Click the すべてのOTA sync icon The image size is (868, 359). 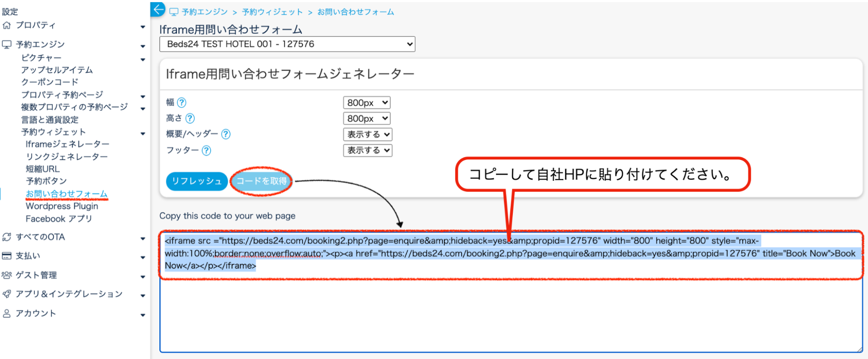tap(7, 237)
